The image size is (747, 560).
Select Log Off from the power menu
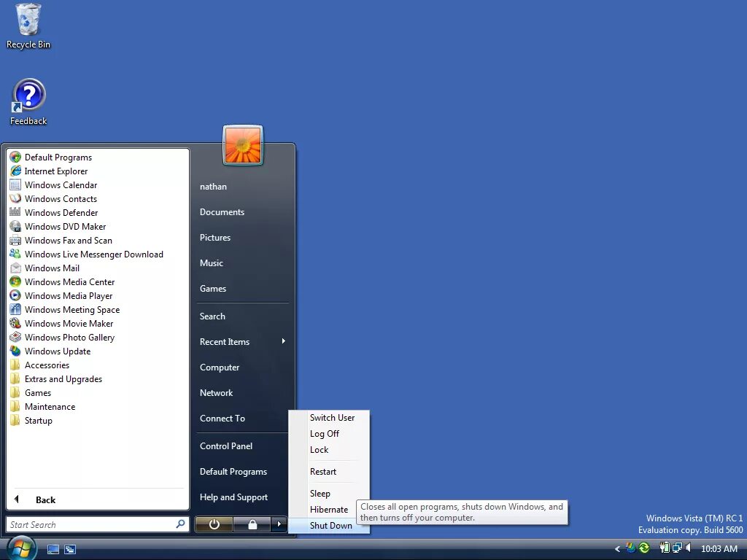point(325,434)
